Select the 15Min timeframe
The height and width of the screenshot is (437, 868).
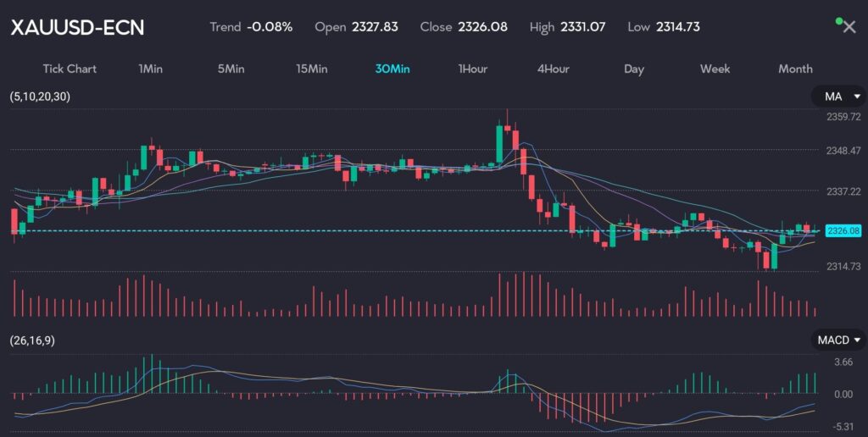point(311,69)
